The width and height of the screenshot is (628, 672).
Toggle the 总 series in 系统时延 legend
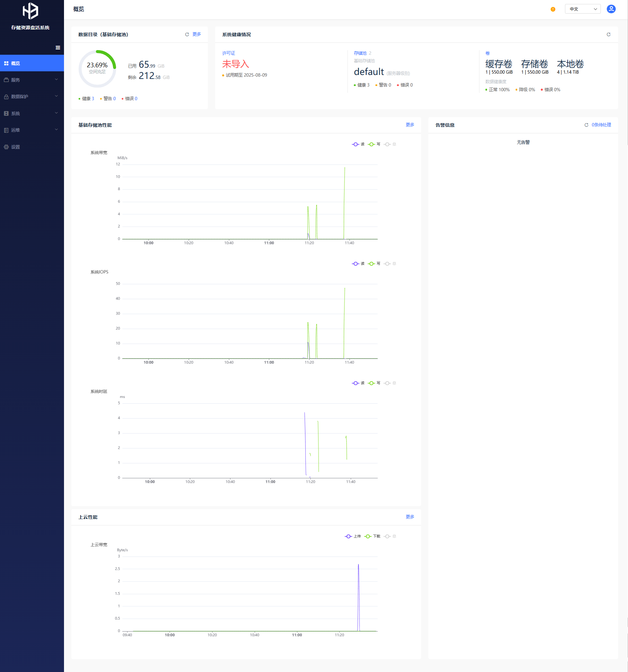pyautogui.click(x=390, y=383)
